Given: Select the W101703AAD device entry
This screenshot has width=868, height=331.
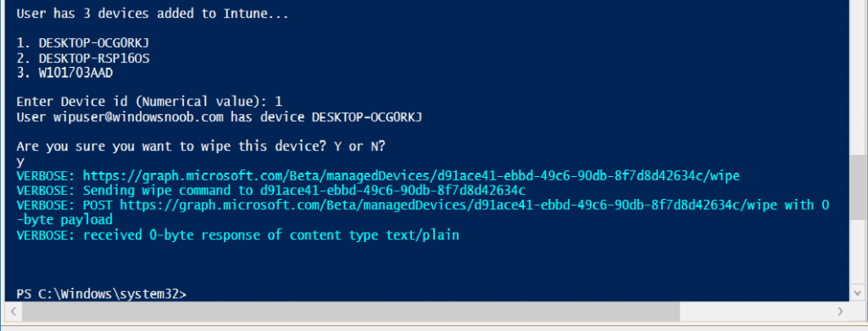Looking at the screenshot, I should [x=64, y=73].
